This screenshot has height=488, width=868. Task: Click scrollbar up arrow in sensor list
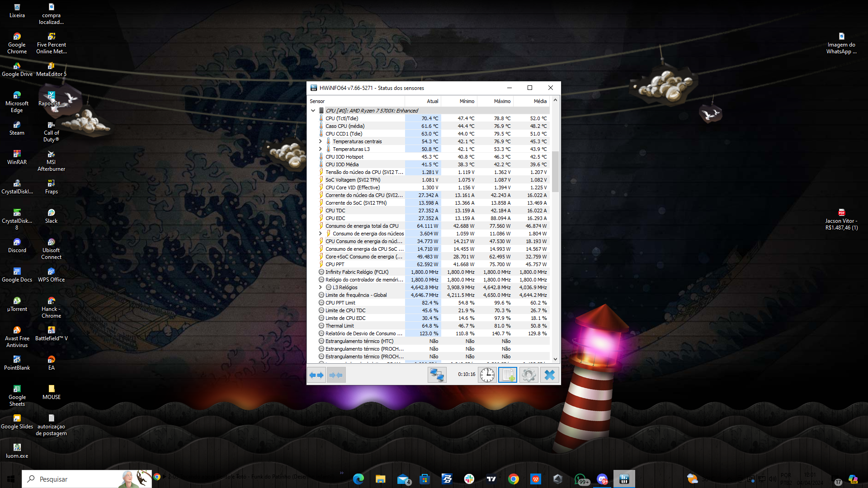coord(555,100)
